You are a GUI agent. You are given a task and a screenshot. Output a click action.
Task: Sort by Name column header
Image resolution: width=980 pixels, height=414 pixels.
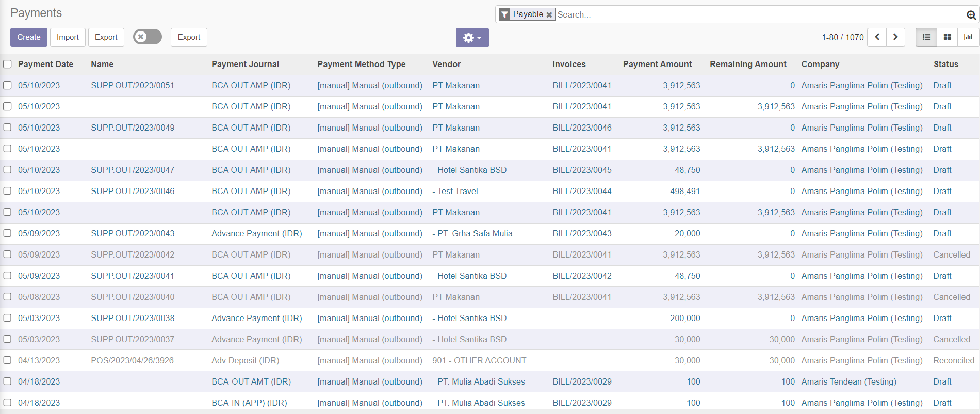[102, 64]
